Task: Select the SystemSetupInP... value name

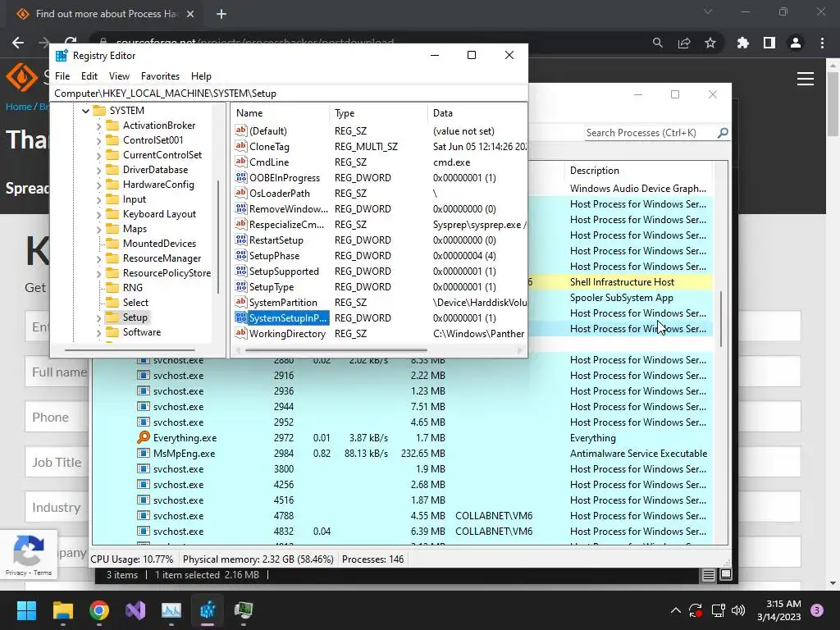Action: click(x=288, y=317)
